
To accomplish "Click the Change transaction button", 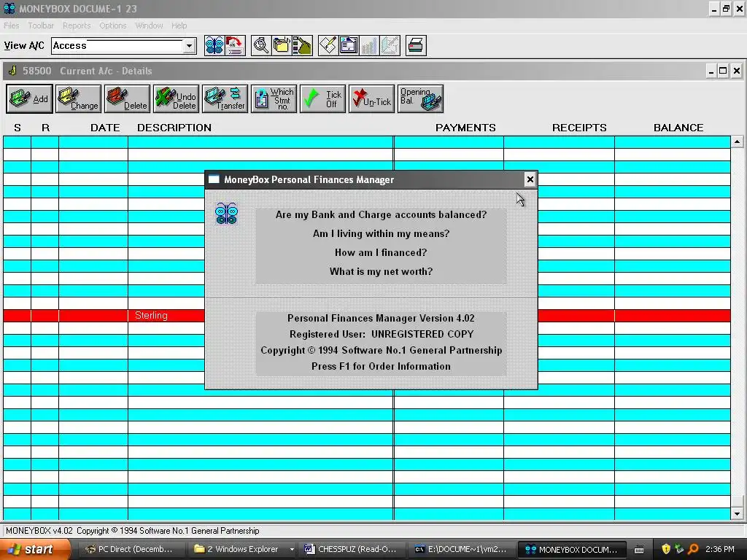I will tap(79, 99).
